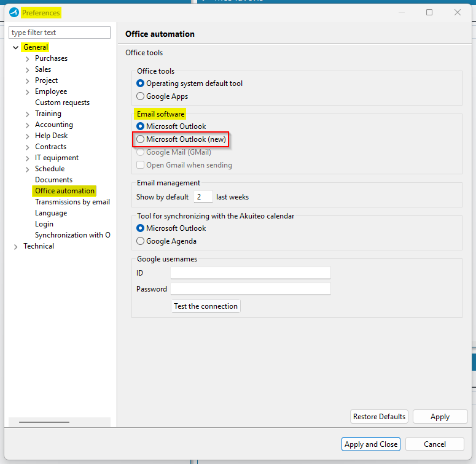Expand the Technical preferences category

(16, 247)
